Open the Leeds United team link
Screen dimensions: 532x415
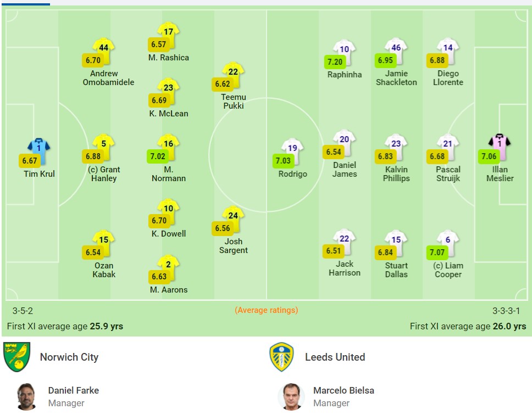[x=335, y=357]
